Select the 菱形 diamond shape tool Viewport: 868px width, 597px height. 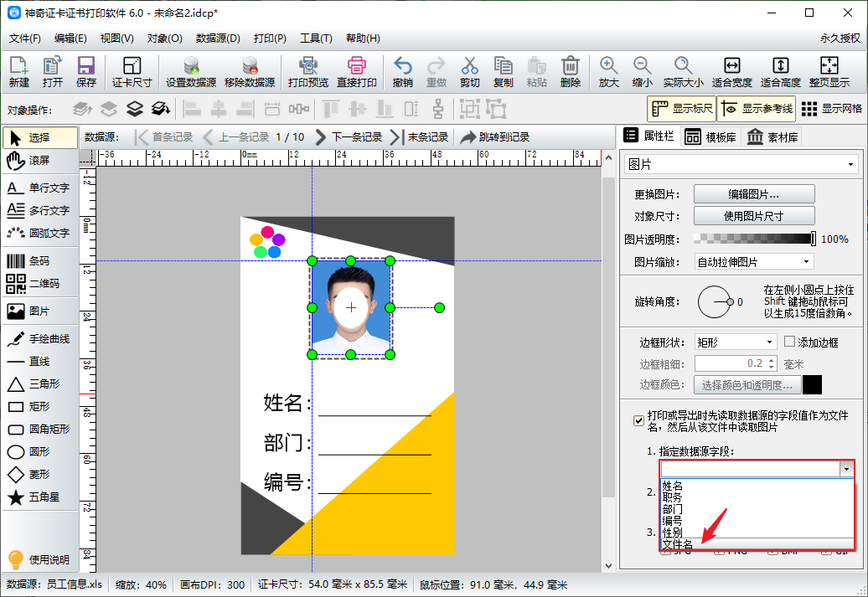(x=39, y=474)
